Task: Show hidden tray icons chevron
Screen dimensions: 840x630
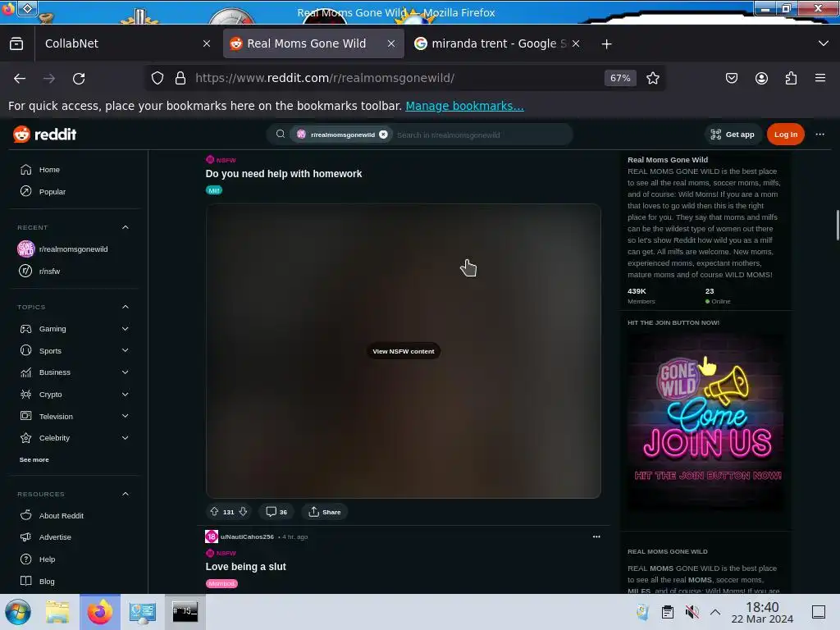Action: pyautogui.click(x=715, y=612)
